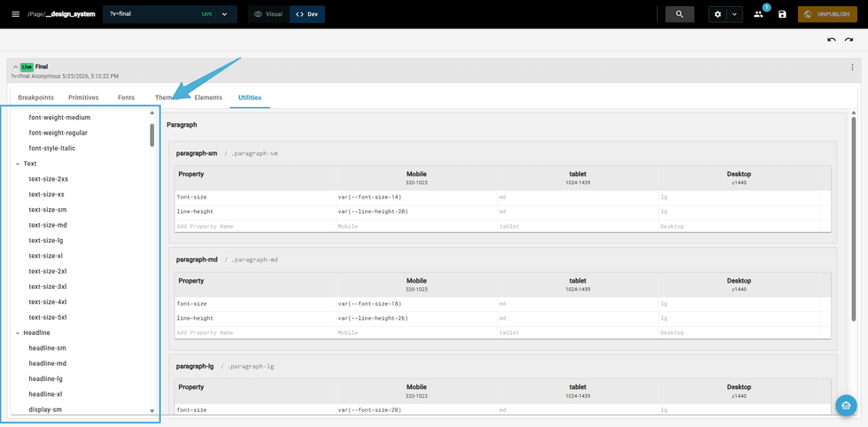Select text-size-md in the tree

(48, 225)
